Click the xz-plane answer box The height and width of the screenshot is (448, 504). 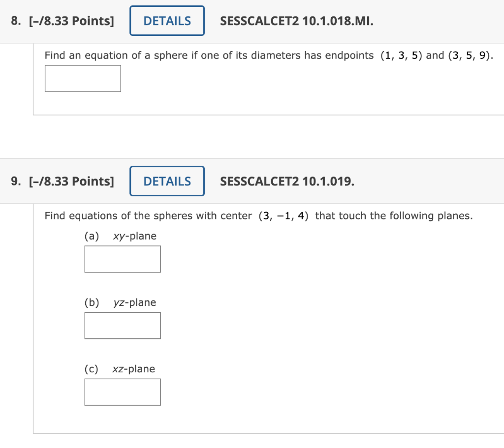point(123,392)
